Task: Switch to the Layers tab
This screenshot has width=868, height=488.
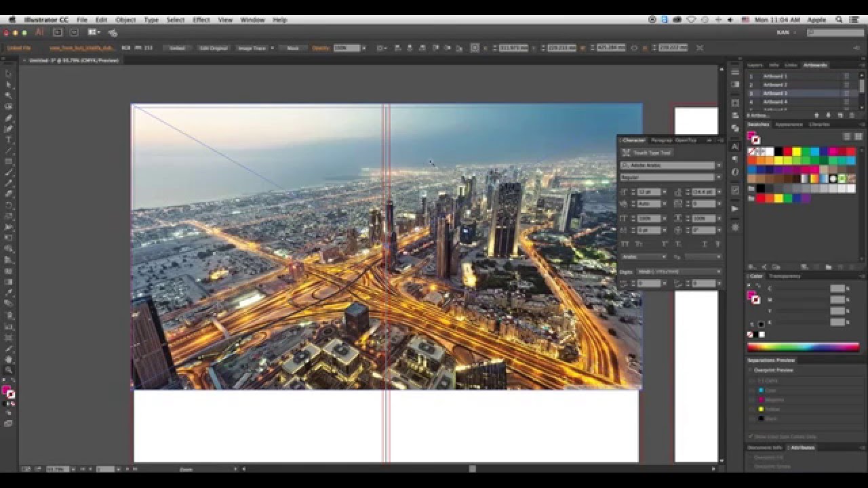Action: pyautogui.click(x=755, y=65)
